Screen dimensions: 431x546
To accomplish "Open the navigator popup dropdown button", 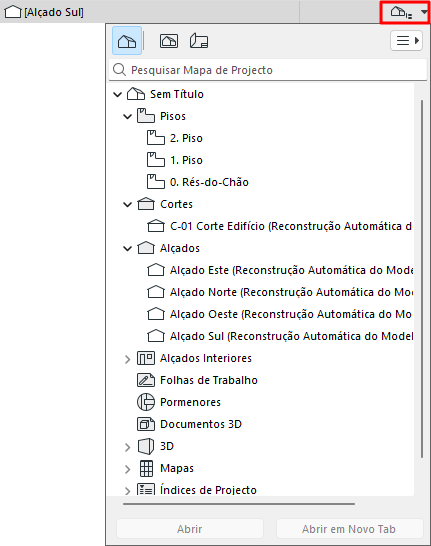I will (405, 13).
